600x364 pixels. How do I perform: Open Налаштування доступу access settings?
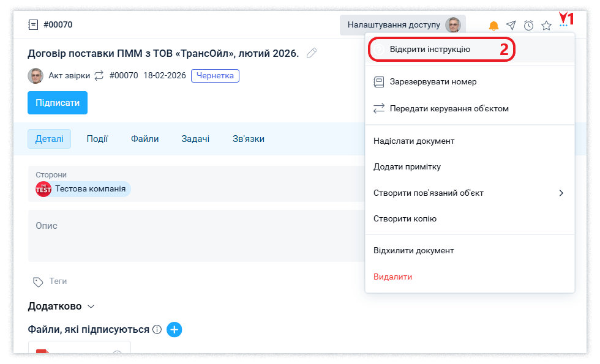(402, 25)
